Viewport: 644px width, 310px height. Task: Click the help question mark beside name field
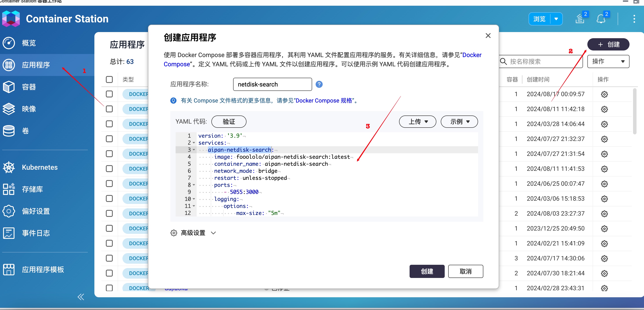coord(319,84)
